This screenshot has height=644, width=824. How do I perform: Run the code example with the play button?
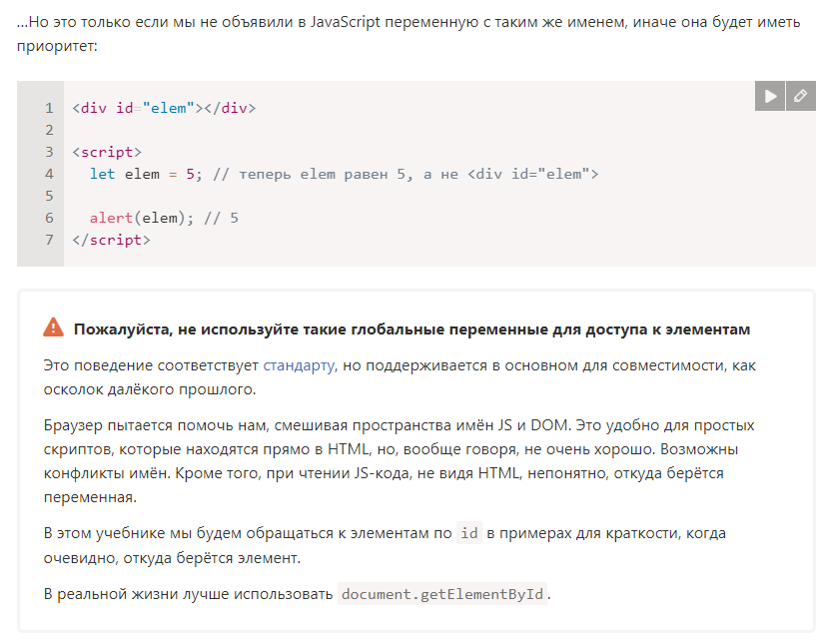pos(770,96)
